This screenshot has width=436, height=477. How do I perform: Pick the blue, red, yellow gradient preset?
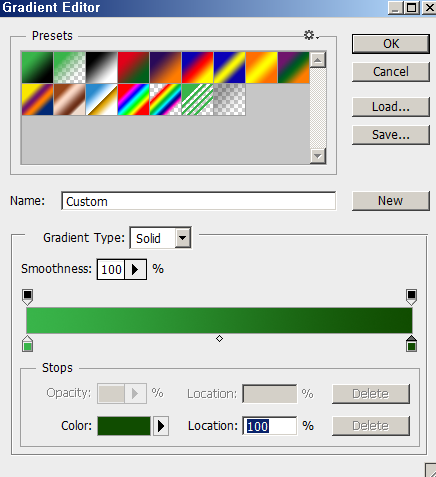coord(197,67)
